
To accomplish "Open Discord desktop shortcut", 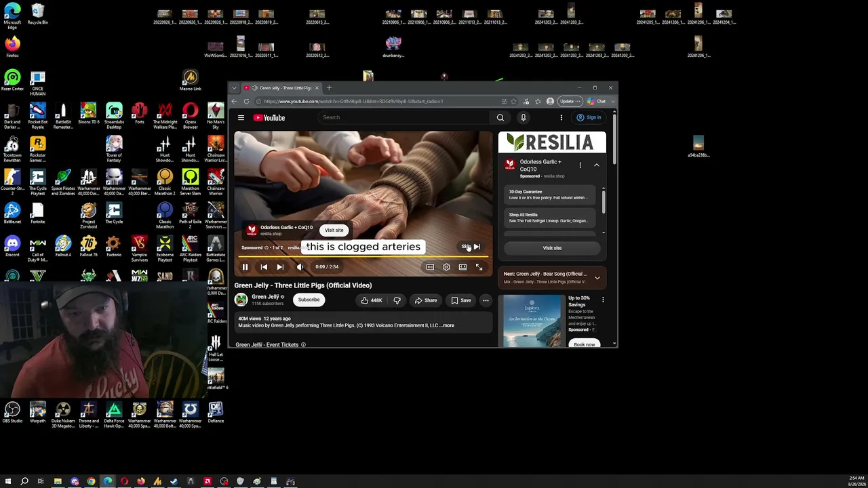I will point(12,246).
